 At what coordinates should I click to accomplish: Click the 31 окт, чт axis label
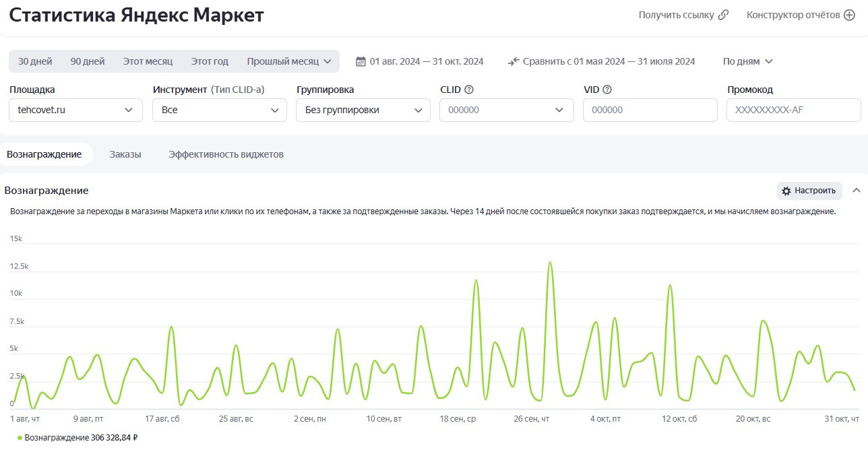842,419
